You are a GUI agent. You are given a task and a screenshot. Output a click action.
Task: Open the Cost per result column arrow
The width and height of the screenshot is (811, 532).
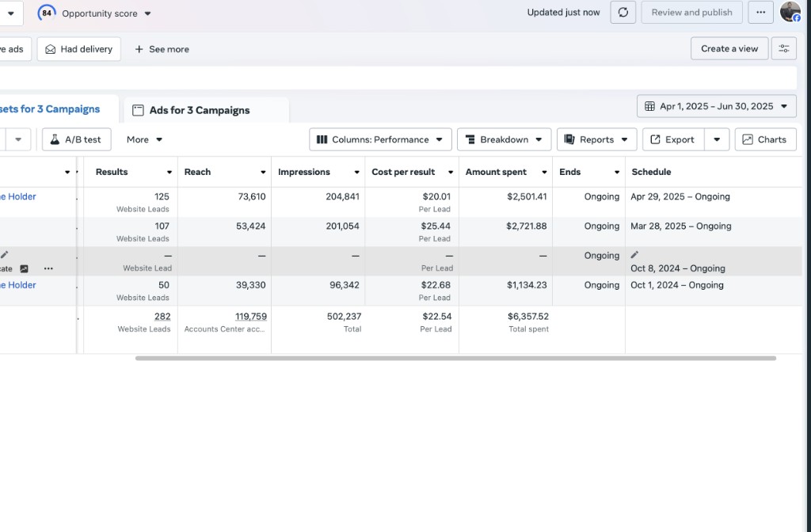pos(450,172)
